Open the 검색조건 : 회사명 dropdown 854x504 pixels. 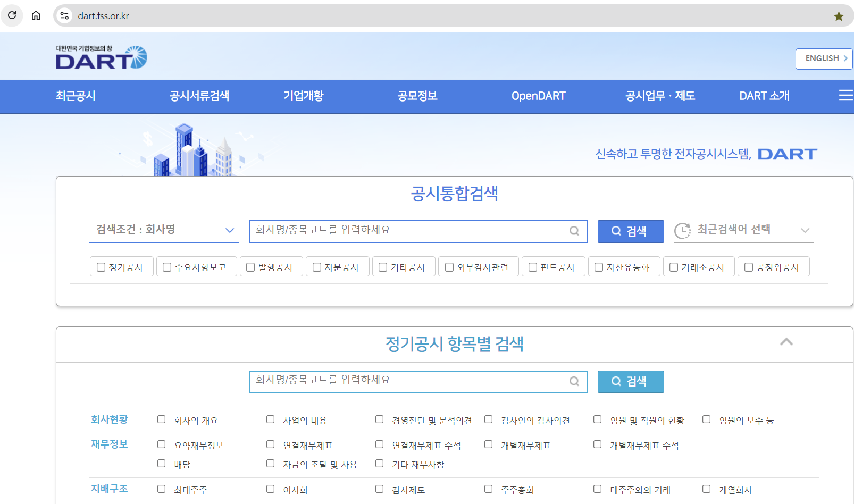click(164, 230)
